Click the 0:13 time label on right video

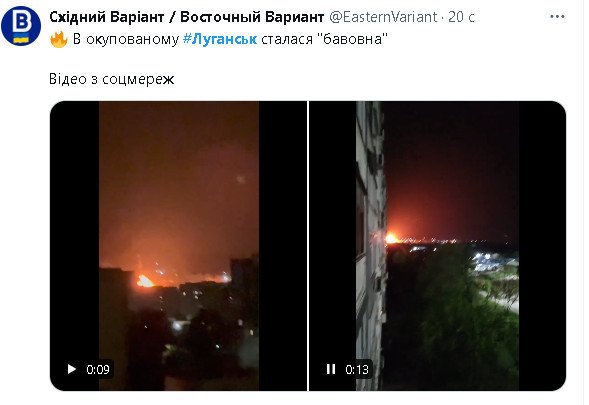click(x=357, y=369)
